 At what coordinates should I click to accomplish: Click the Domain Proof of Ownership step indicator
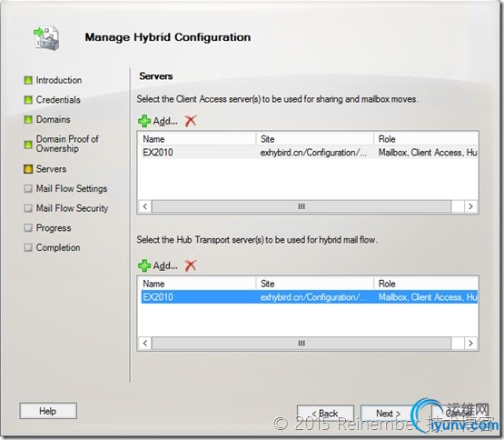click(28, 145)
